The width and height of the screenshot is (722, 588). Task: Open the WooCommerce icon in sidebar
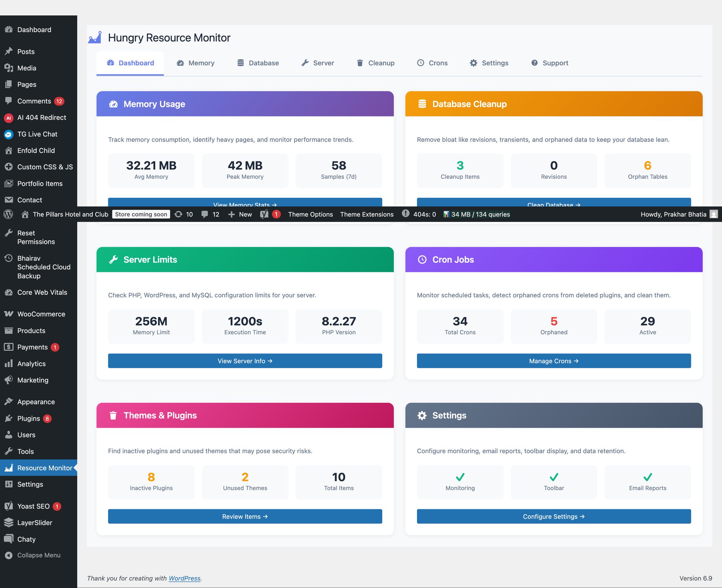click(x=9, y=314)
